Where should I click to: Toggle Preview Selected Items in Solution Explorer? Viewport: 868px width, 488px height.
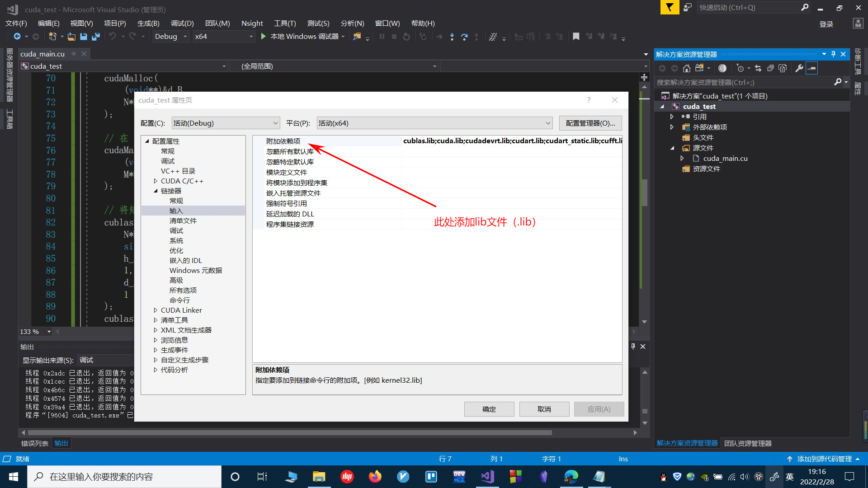[x=812, y=68]
